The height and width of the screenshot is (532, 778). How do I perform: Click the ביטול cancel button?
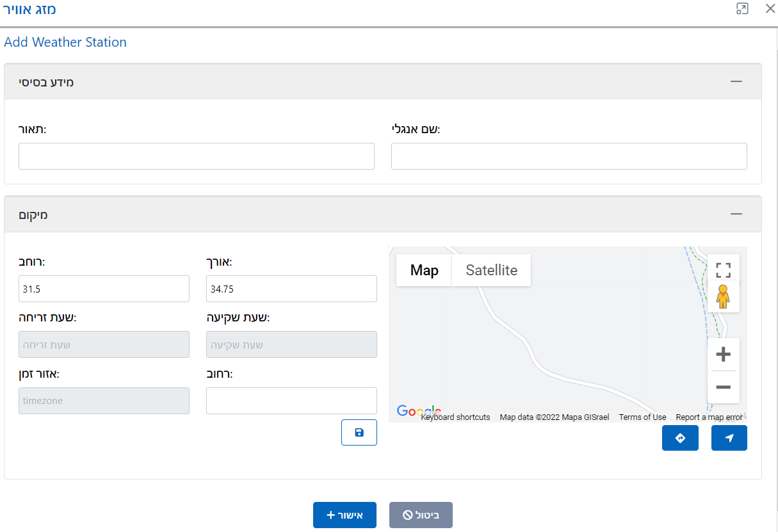[x=421, y=515]
